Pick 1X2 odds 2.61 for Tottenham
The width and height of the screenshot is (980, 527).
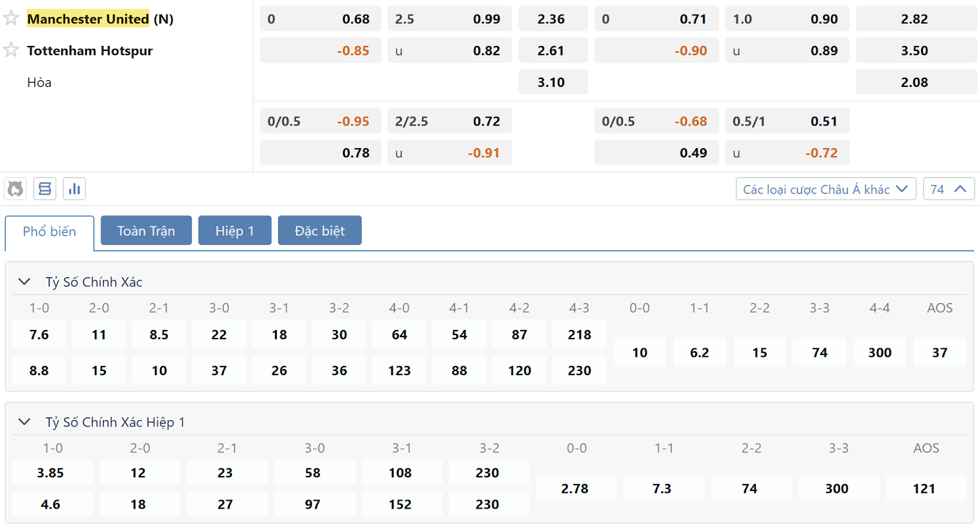point(553,51)
